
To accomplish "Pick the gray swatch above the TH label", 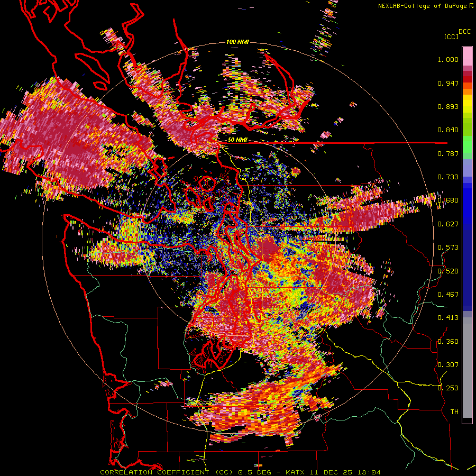I will point(467,368).
